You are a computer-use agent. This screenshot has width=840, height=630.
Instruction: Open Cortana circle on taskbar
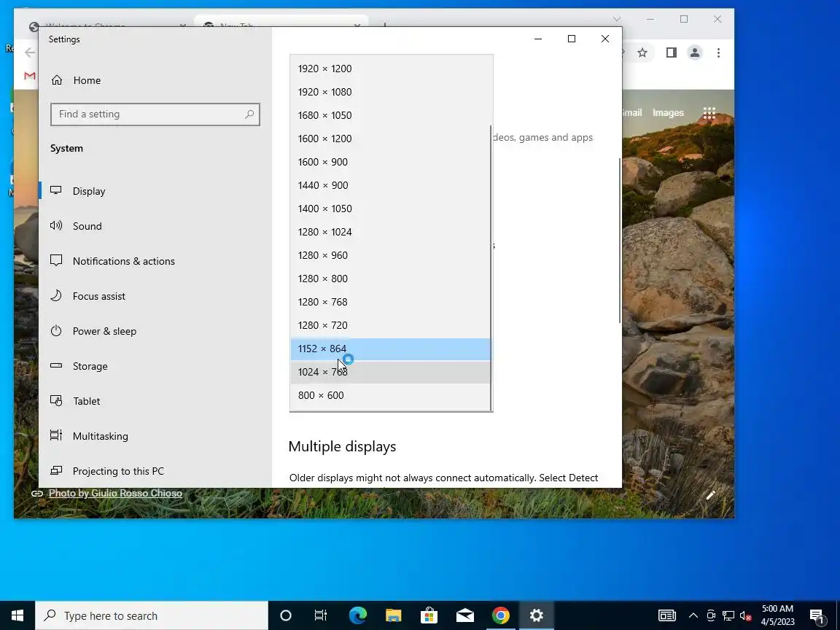286,615
